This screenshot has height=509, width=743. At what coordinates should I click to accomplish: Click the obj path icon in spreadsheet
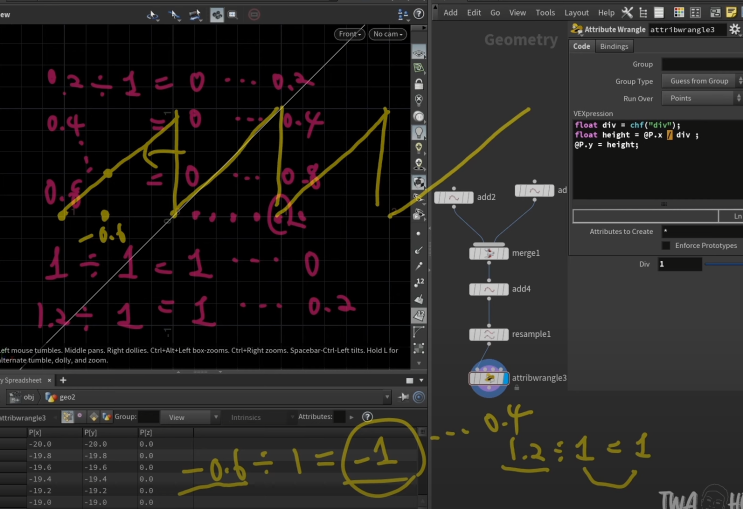15,397
